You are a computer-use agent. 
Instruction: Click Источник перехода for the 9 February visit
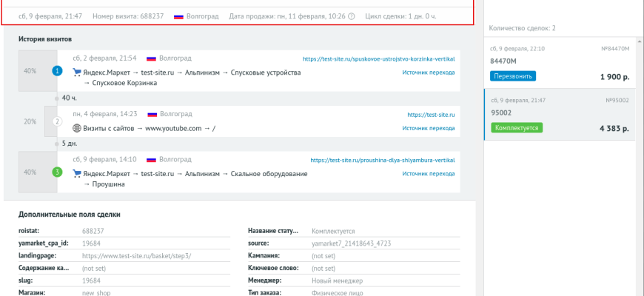tap(428, 173)
